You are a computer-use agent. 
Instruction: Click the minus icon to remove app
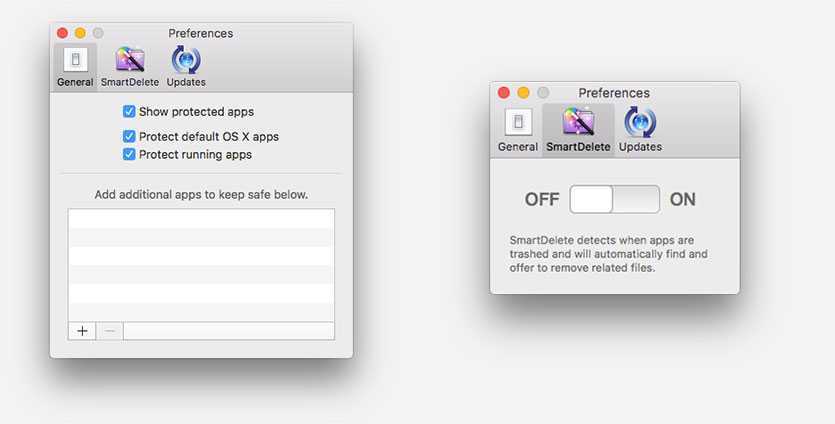pyautogui.click(x=110, y=331)
